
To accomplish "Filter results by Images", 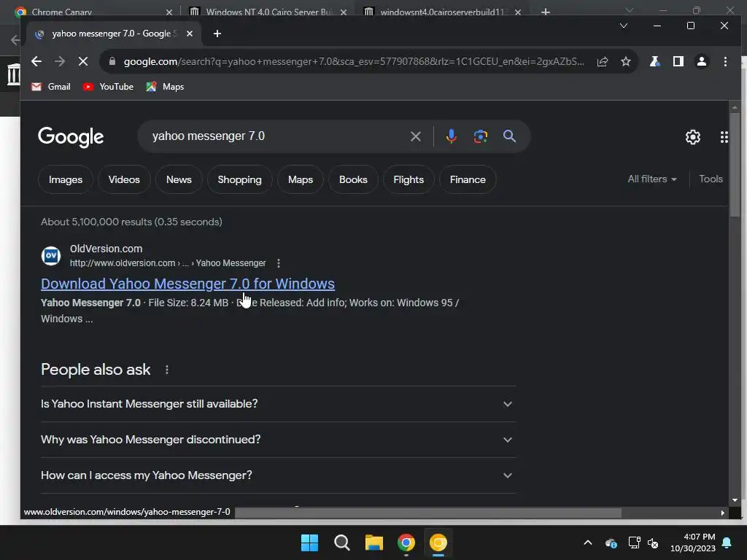I will tap(65, 179).
